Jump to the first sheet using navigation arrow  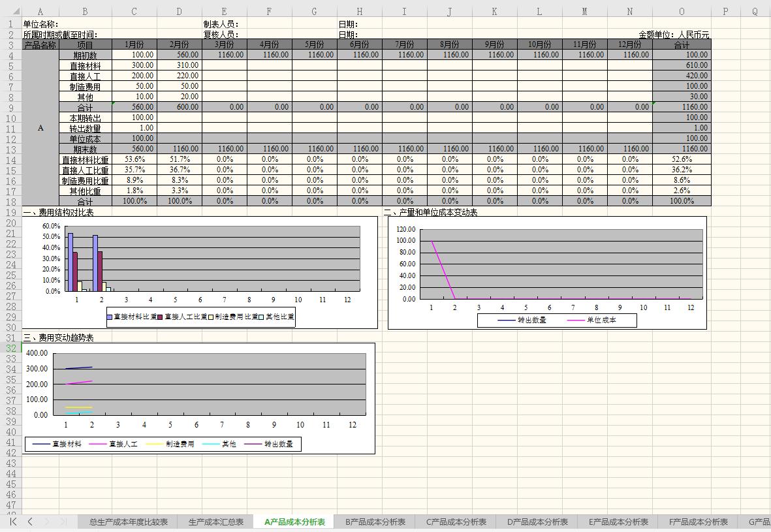click(x=13, y=522)
